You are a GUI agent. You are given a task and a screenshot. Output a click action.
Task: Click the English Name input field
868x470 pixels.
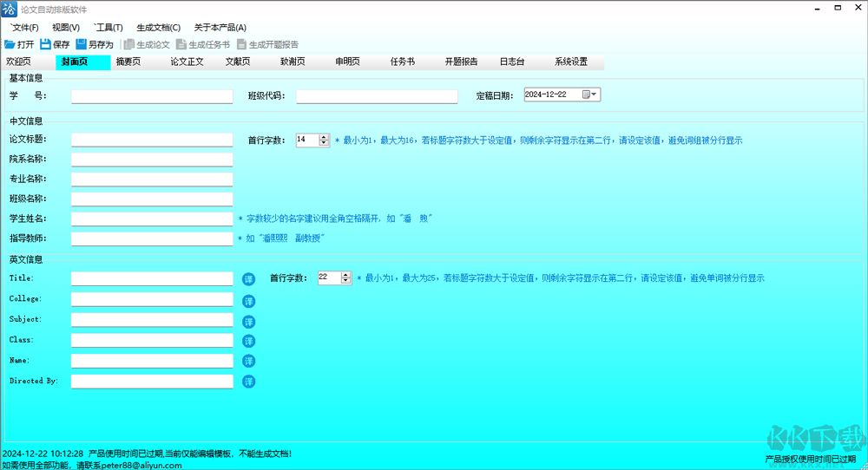pos(152,361)
